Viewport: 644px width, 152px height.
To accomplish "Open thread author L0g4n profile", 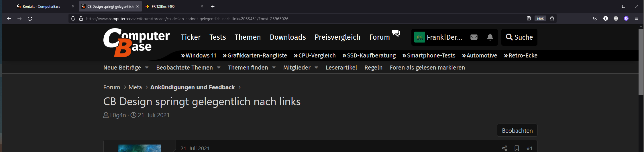I will tap(118, 115).
